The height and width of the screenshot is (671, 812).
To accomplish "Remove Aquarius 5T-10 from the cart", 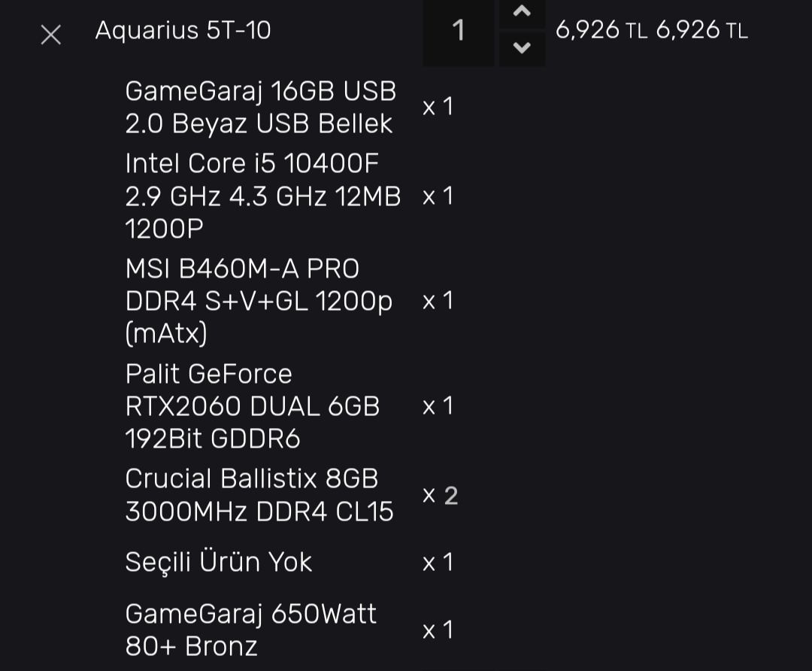I will point(50,35).
